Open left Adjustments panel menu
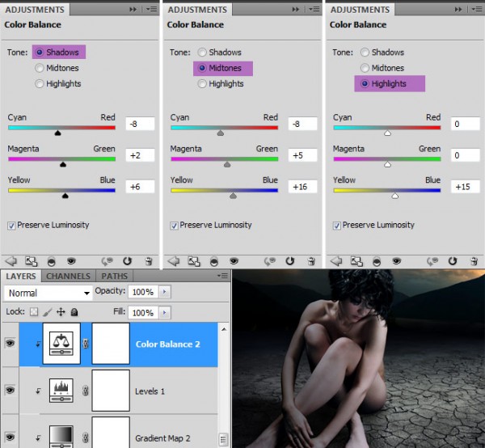Screen dimensions: 485x448 (152, 9)
